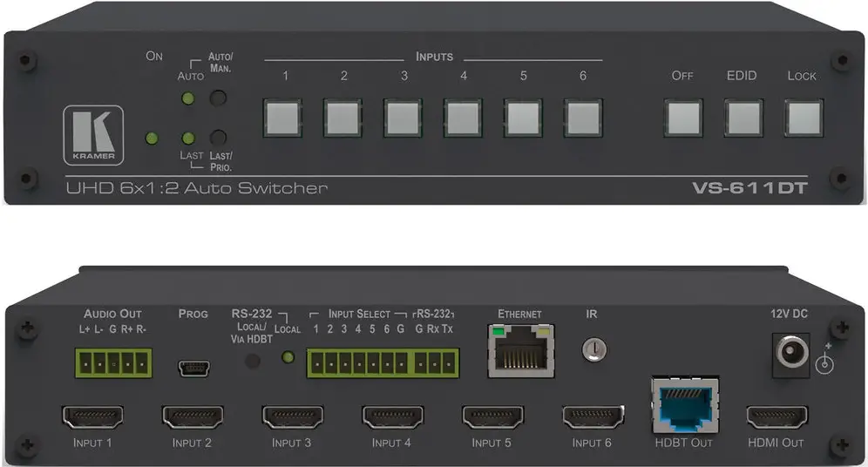This screenshot has height=467, width=868.
Task: Click the RS-232 LOCAL green LED
Action: 288,357
